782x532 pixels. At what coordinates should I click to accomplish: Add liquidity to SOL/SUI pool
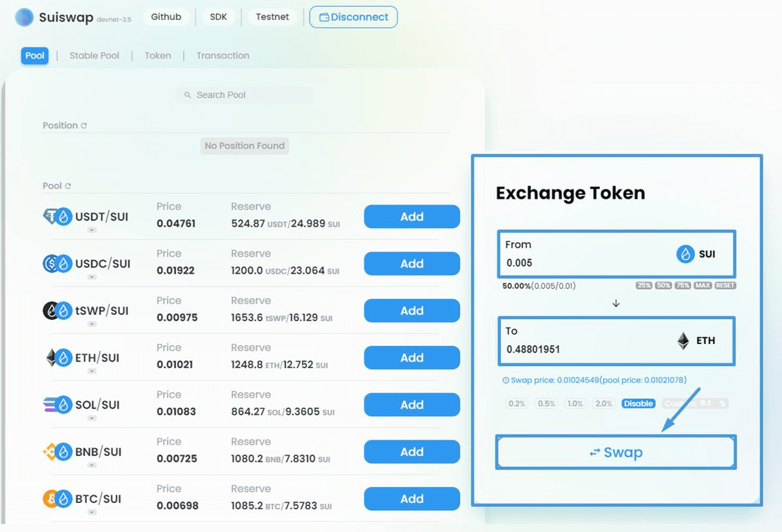point(412,405)
